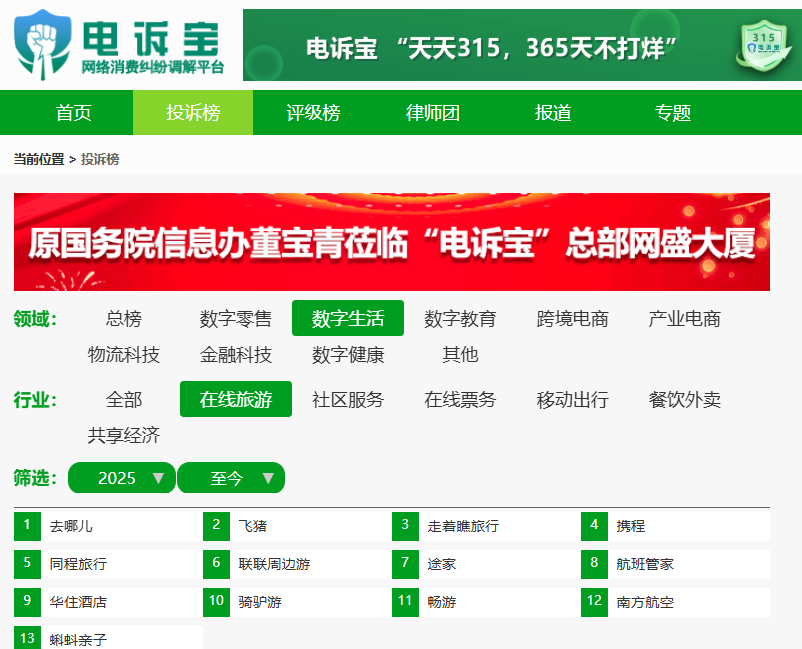
Task: Click the 315 shield badge in the header banner
Action: tap(764, 45)
